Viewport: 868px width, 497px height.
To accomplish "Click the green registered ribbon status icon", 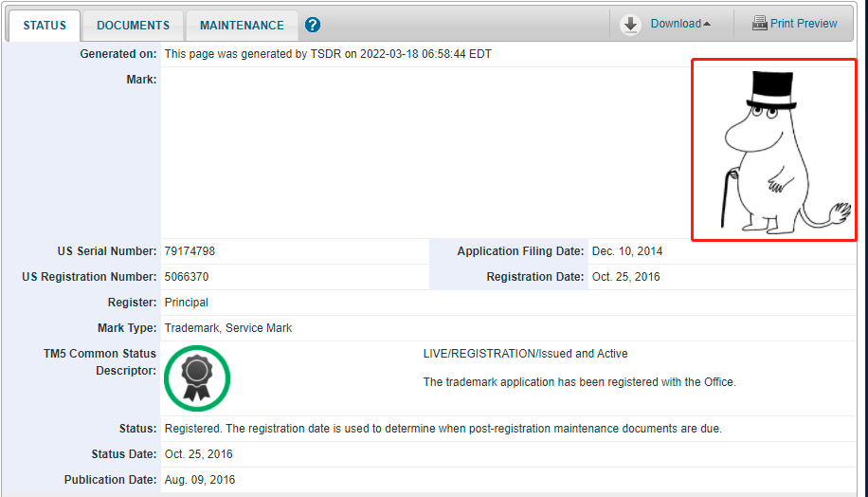I will [197, 378].
